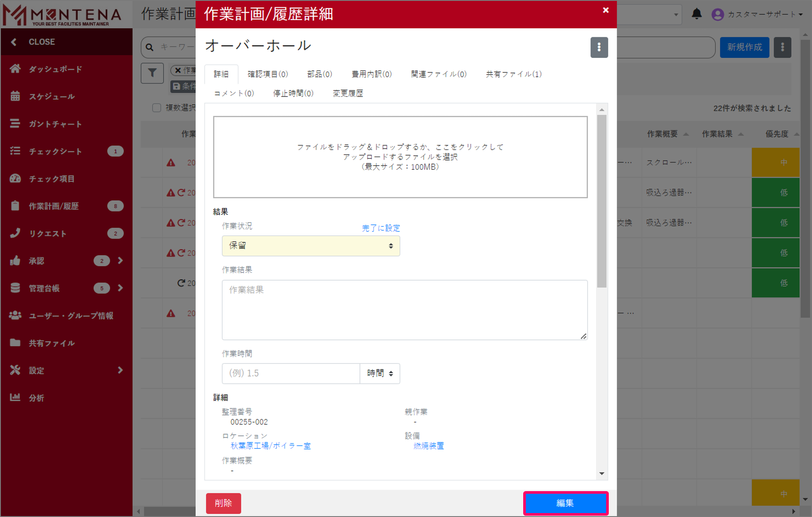Screen dimensions: 812x517
Task: Expand the Approval submenu chevron
Action: pos(120,261)
